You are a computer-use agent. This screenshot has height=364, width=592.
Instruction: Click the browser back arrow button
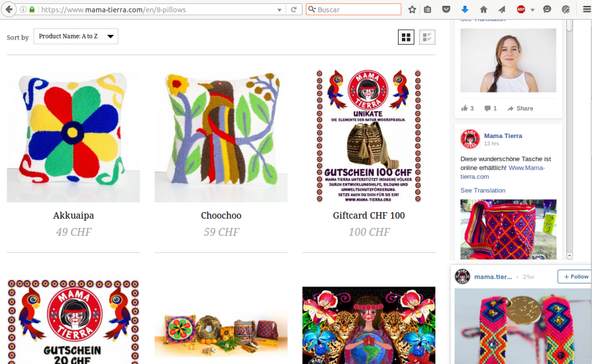[10, 9]
